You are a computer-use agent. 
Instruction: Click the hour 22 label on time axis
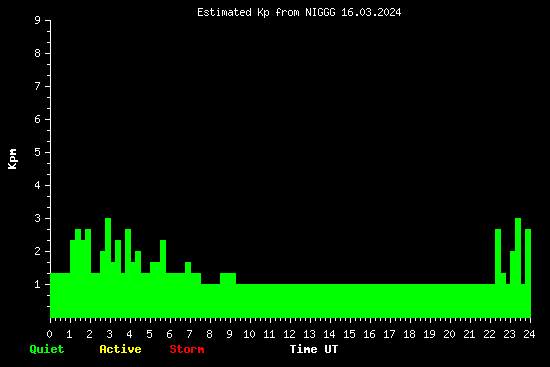pyautogui.click(x=489, y=334)
